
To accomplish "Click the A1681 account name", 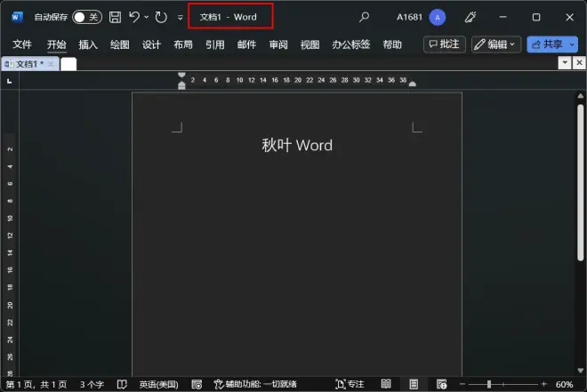I will pos(409,17).
